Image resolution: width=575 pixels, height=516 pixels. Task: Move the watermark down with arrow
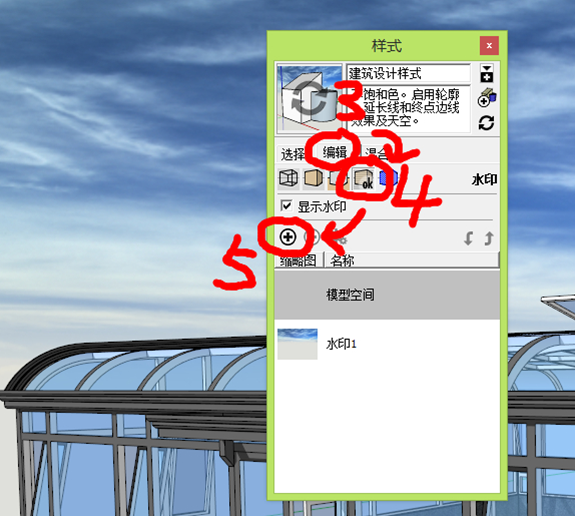(x=468, y=238)
